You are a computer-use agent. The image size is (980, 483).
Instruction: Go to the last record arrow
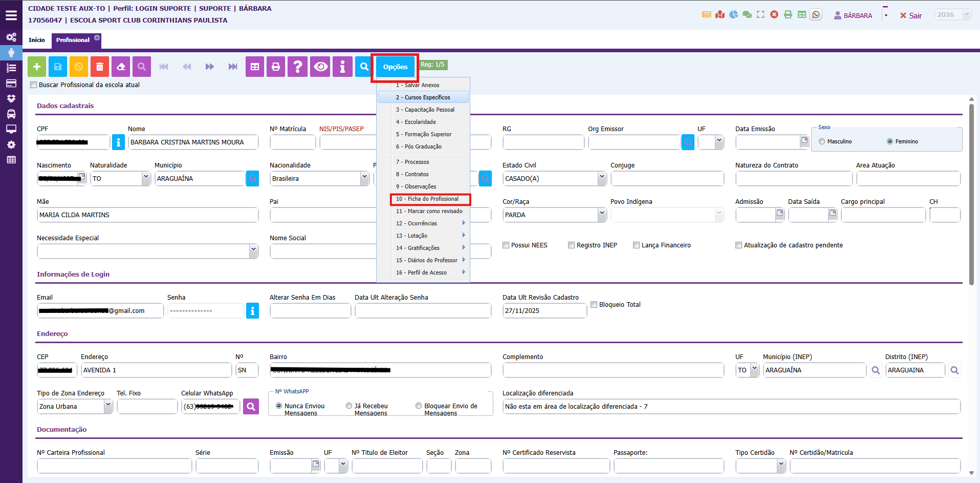[233, 67]
